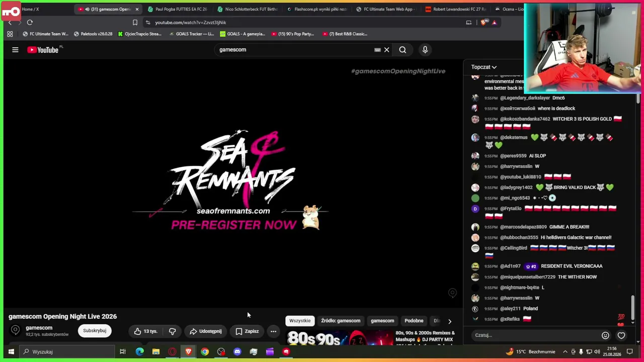Click the browser address bar URL
This screenshot has height=362, width=644.
191,23
